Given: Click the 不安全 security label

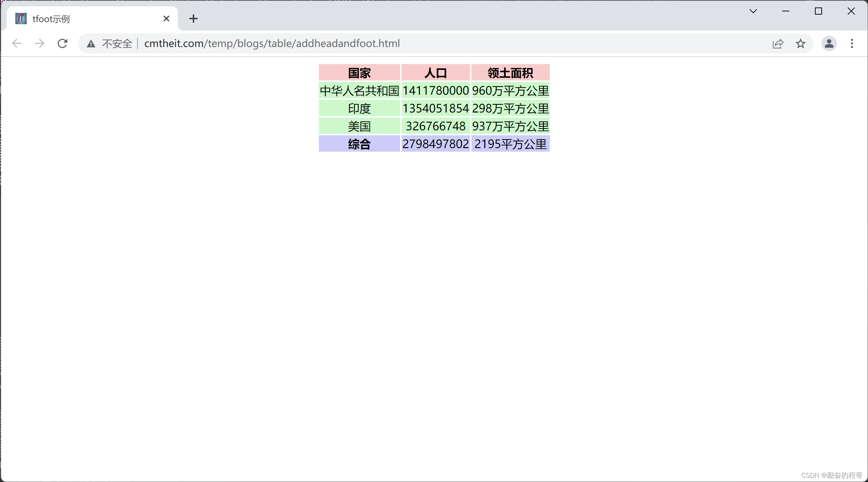Looking at the screenshot, I should (117, 44).
